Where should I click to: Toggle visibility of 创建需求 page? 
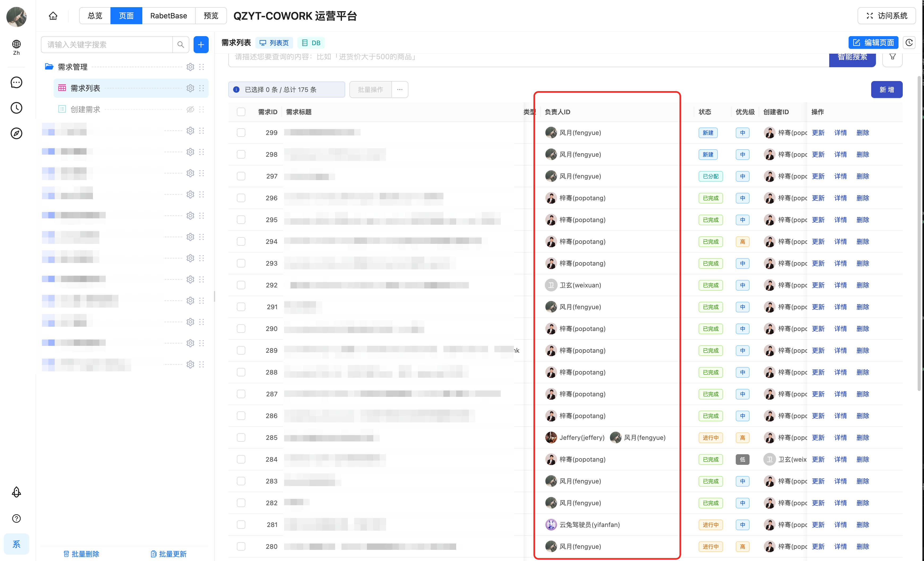(190, 109)
